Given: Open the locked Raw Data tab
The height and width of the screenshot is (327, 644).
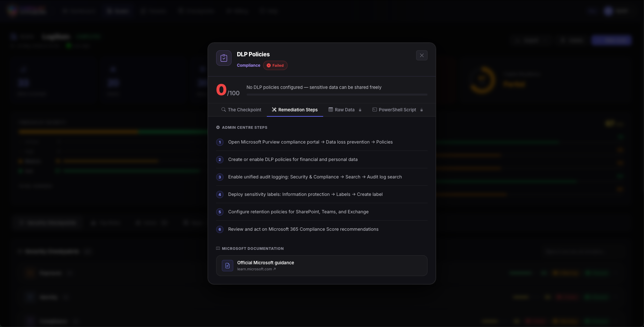Looking at the screenshot, I should (345, 110).
